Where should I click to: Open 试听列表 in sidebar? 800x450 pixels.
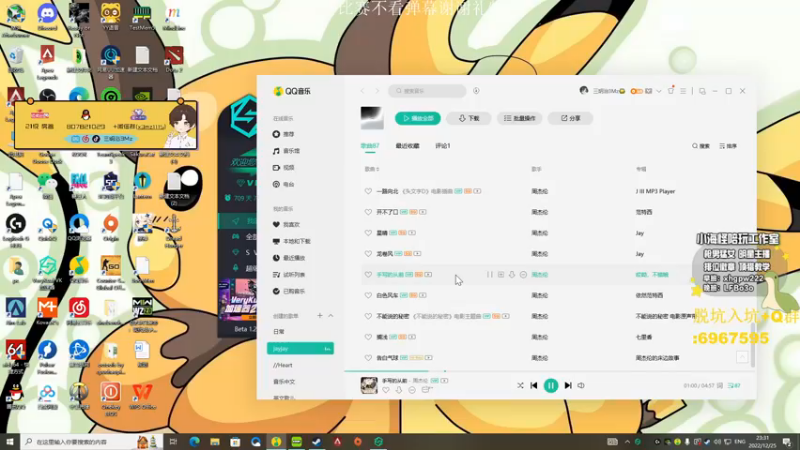point(289,274)
